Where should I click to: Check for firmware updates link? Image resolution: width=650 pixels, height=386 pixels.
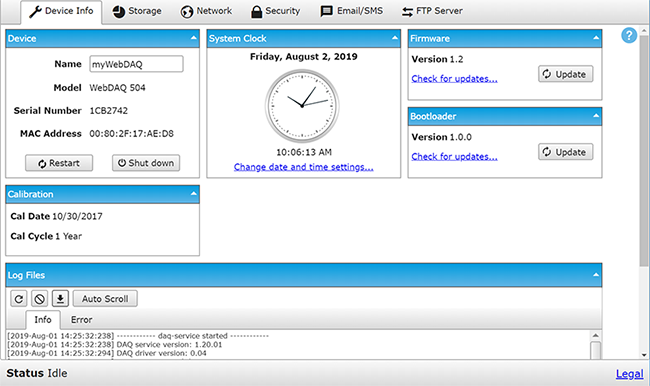[454, 79]
